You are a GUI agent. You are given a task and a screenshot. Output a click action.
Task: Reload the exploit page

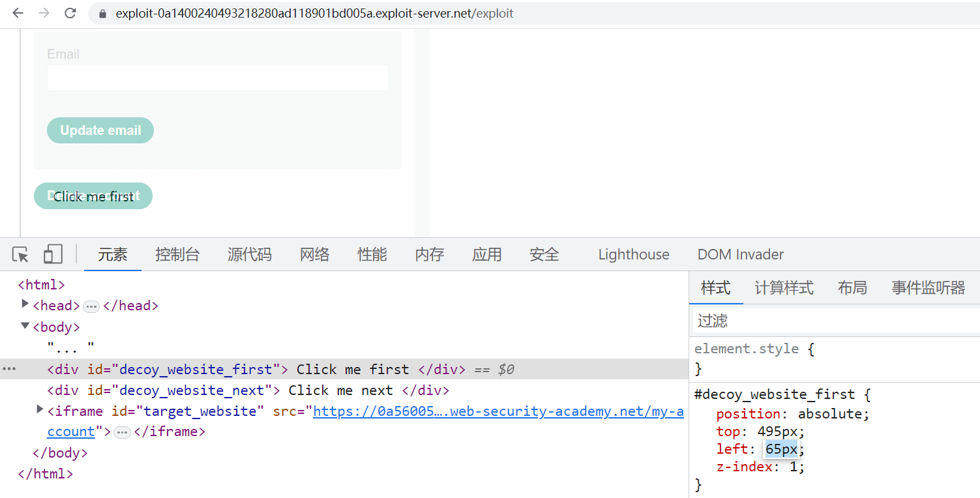point(70,13)
